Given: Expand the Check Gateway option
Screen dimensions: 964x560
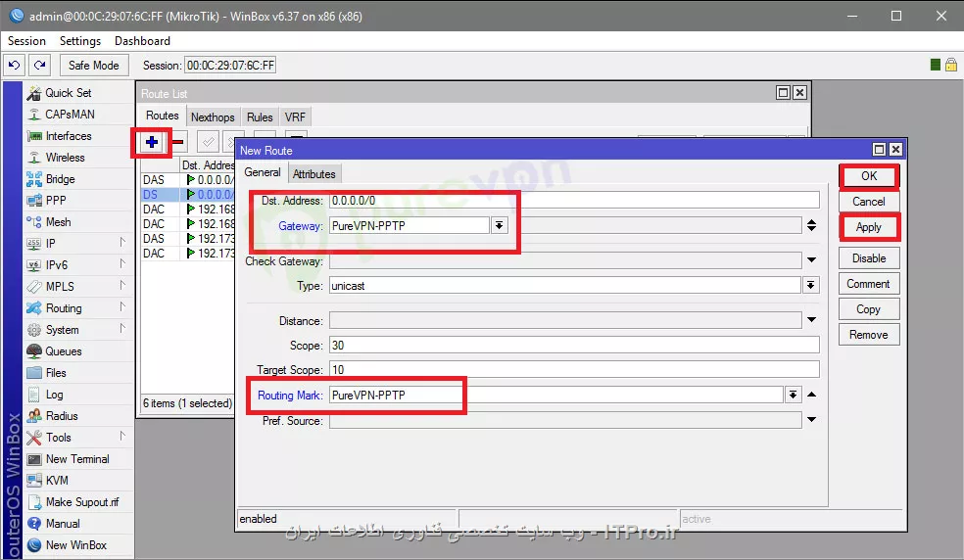Looking at the screenshot, I should [811, 260].
